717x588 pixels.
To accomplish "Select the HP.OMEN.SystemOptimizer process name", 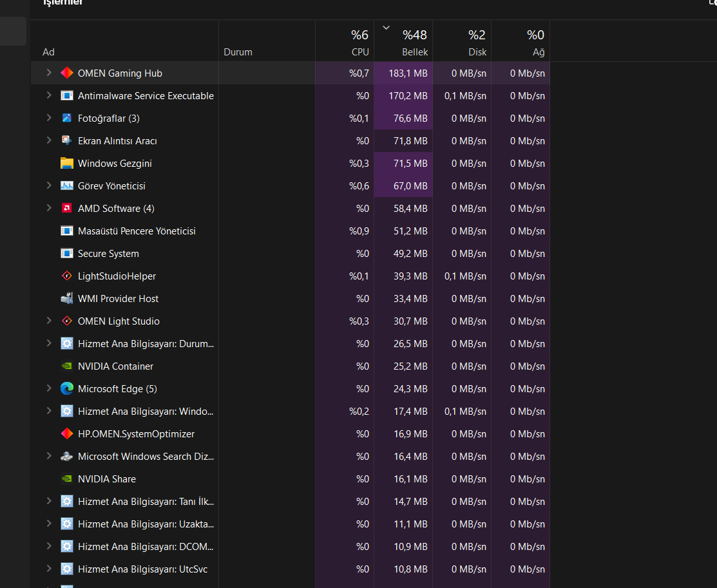I will click(x=137, y=434).
